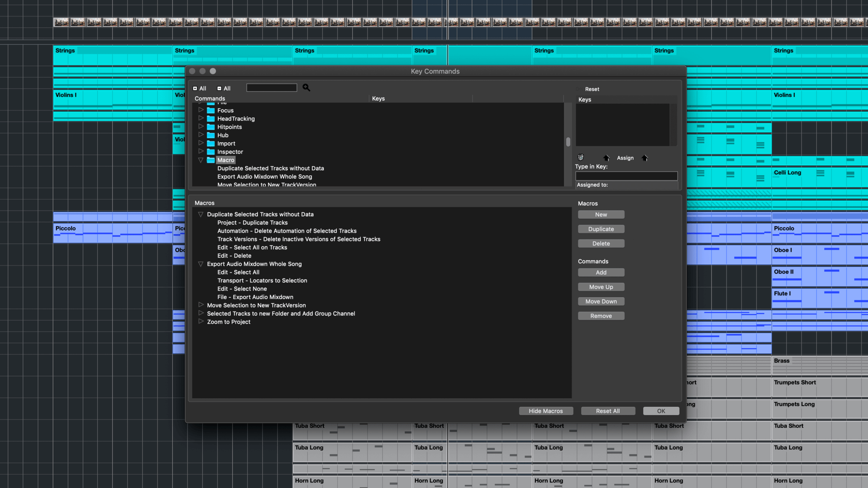Select Transport - Locators to Selection step
The width and height of the screenshot is (868, 488).
(x=262, y=280)
